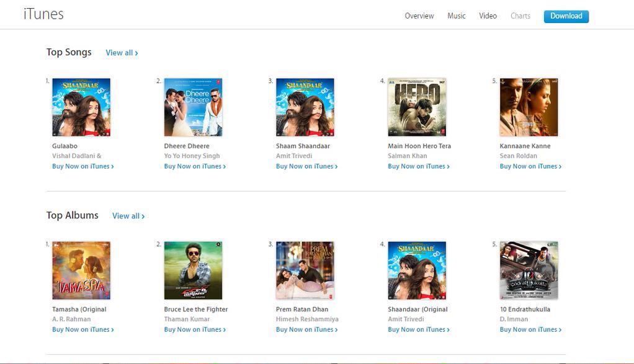
Task: Open the Music menu item
Action: tap(457, 16)
